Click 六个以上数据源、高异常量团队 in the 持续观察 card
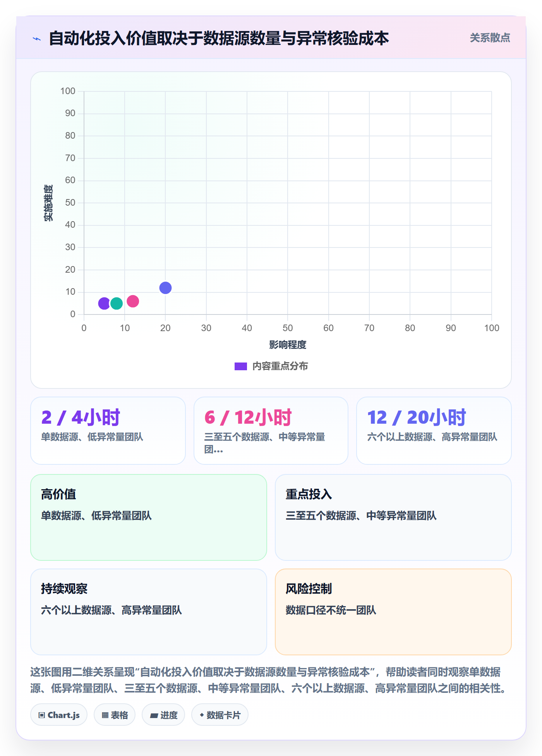 [111, 610]
